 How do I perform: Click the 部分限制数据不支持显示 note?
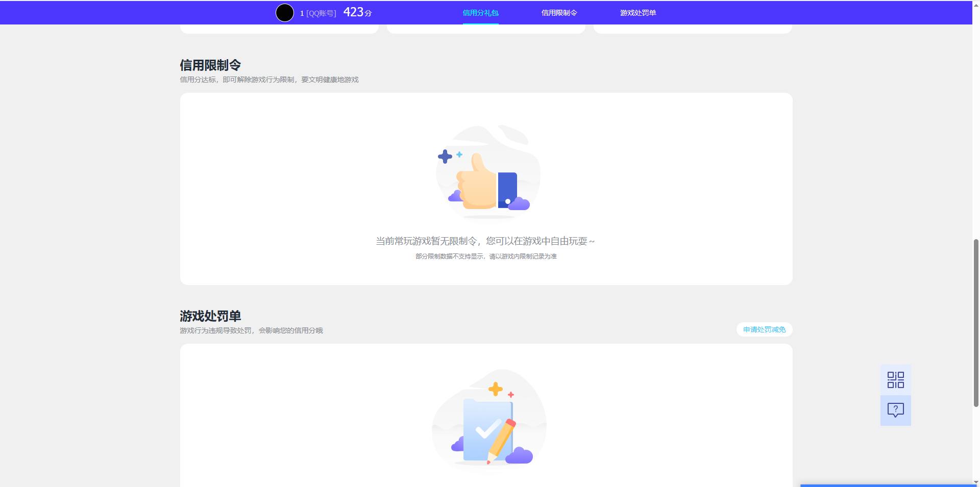[x=486, y=257]
